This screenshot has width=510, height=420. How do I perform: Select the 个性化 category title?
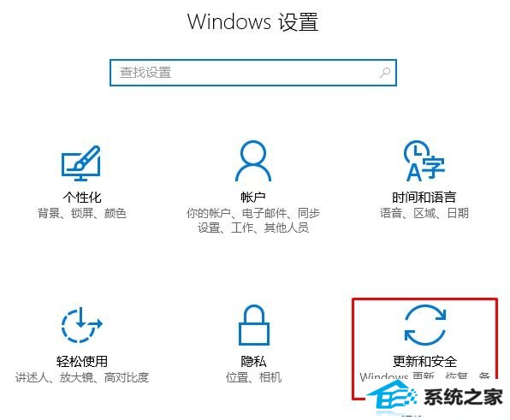[82, 197]
